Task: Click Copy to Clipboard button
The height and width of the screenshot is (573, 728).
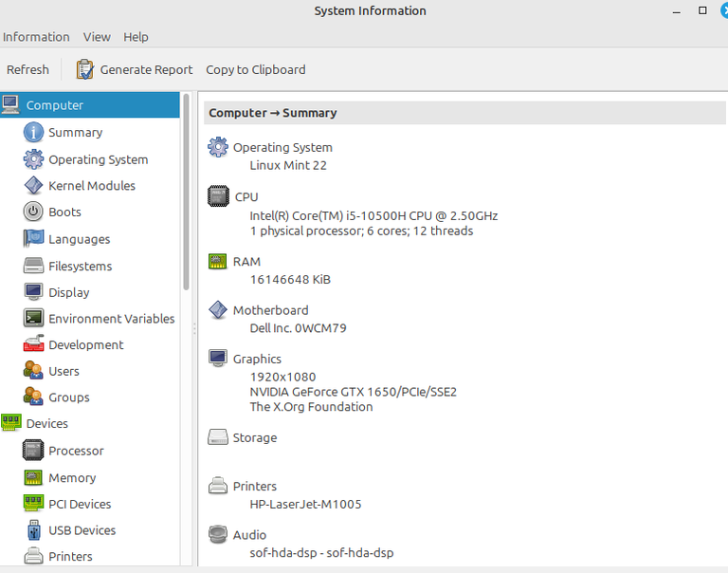Action: (x=256, y=69)
